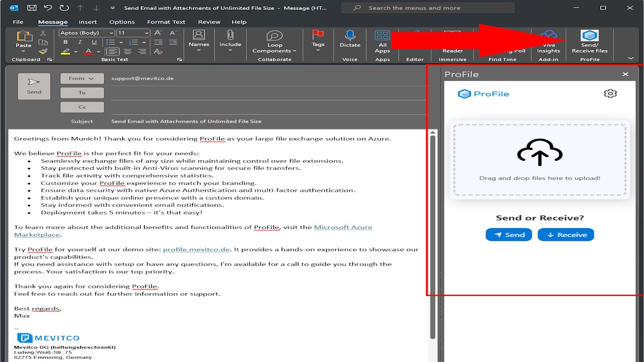
Task: Increase font size with Grow Font
Action: click(x=158, y=33)
